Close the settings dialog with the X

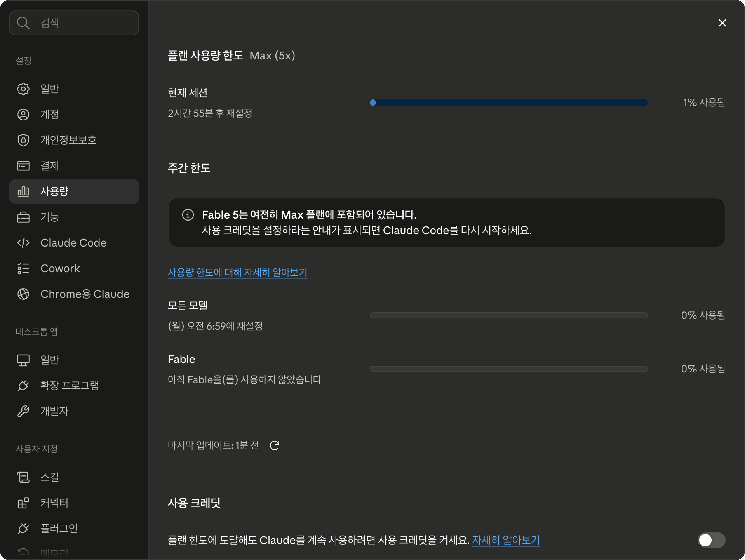click(x=722, y=23)
